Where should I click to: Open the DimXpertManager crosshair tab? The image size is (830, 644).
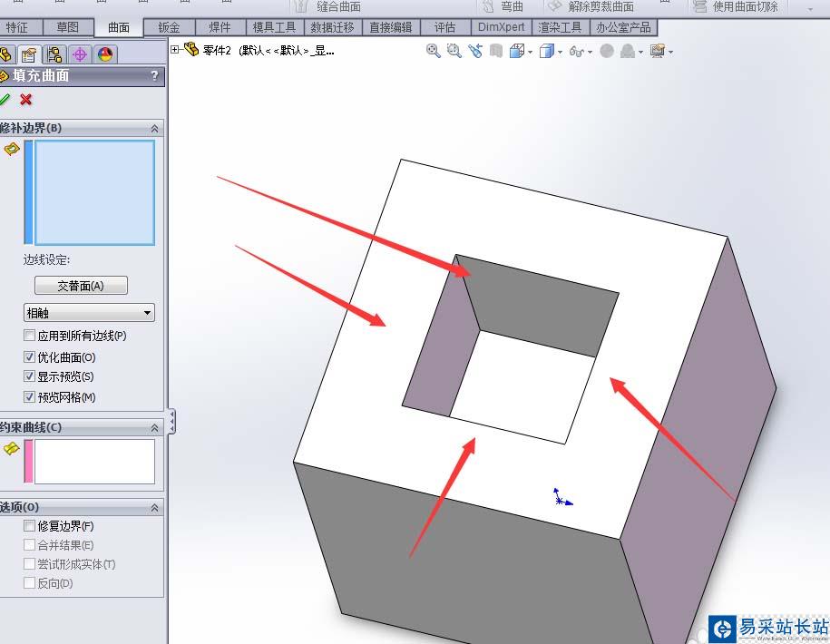coord(80,54)
